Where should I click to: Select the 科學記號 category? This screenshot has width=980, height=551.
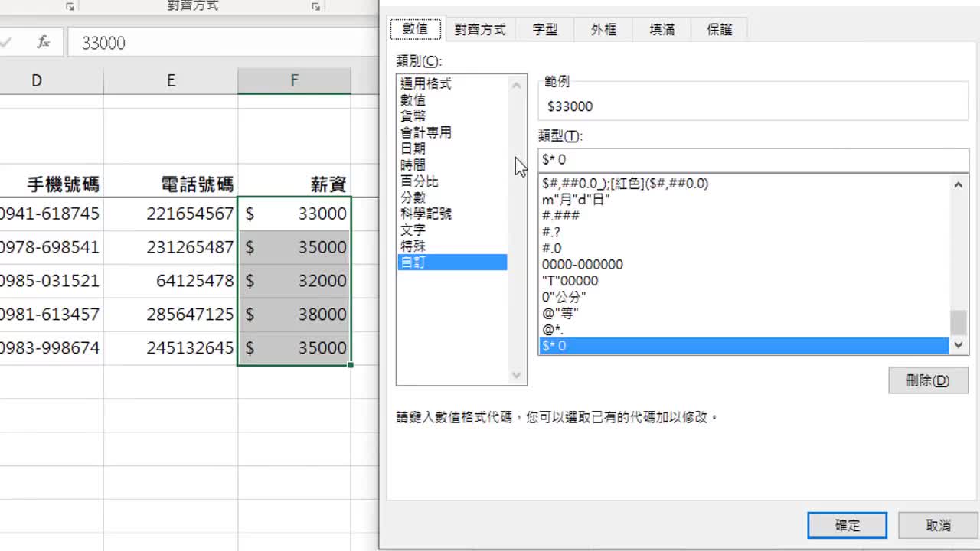[430, 214]
